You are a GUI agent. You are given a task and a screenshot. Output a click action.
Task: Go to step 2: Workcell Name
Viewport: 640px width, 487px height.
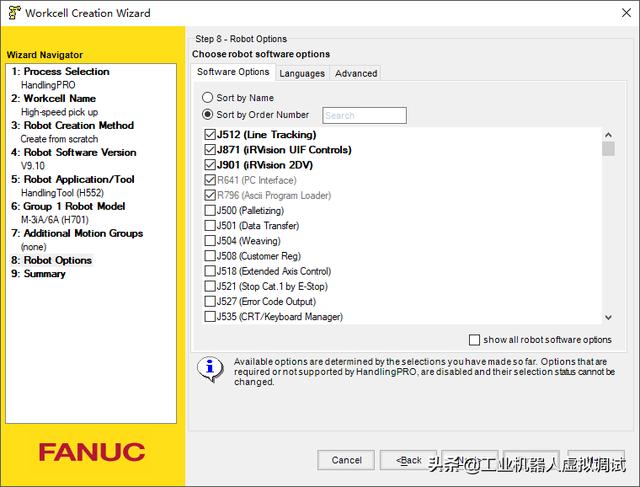53,98
